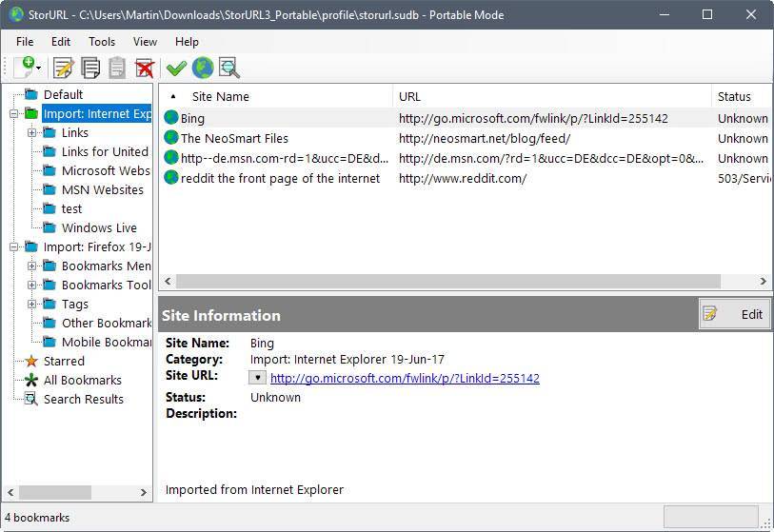This screenshot has height=532, width=774.
Task: Open the dropdown arrow beside Add bookmark
Action: (39, 69)
